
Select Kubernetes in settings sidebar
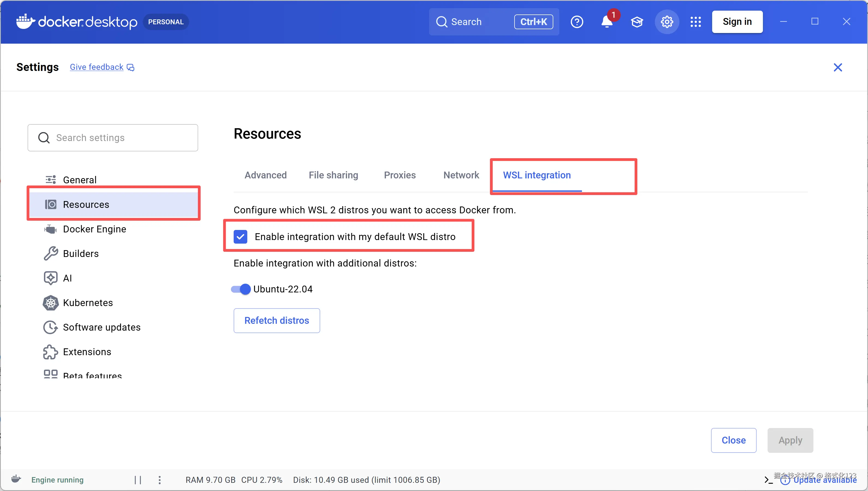point(88,303)
